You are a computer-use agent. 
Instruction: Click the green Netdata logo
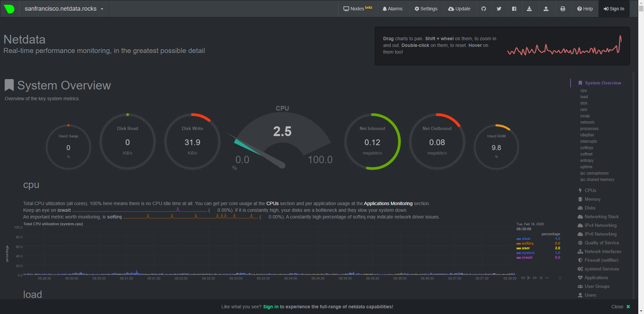pyautogui.click(x=9, y=9)
